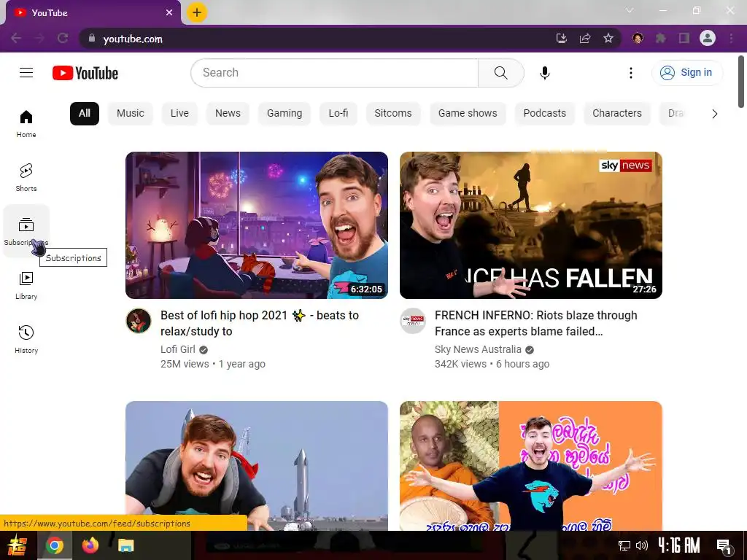The width and height of the screenshot is (747, 560).
Task: Open Subscriptions in the sidebar
Action: (x=26, y=231)
